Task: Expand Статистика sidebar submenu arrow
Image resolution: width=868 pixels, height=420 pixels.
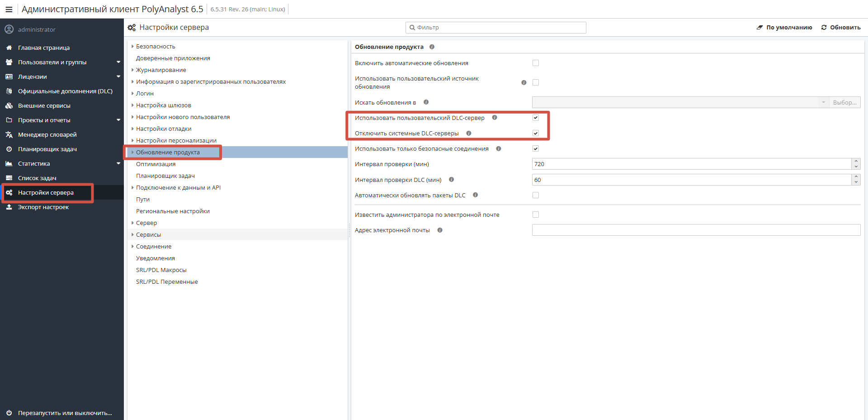Action: point(118,163)
